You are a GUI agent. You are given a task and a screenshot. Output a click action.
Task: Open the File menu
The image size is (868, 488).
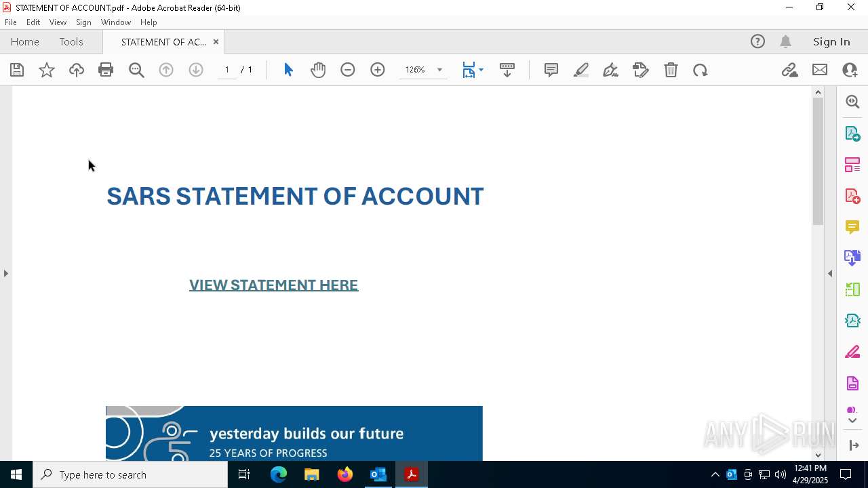click(11, 22)
